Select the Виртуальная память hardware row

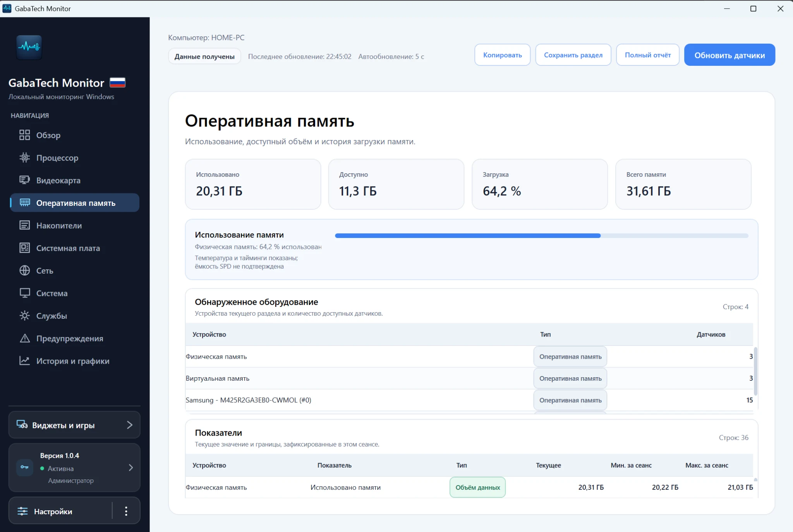[469, 378]
